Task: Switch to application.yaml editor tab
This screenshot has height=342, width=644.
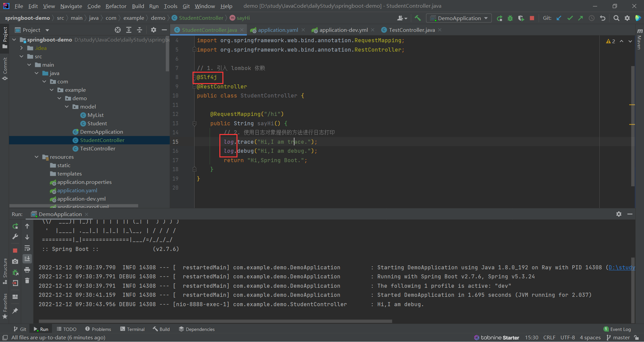Action: pyautogui.click(x=278, y=30)
